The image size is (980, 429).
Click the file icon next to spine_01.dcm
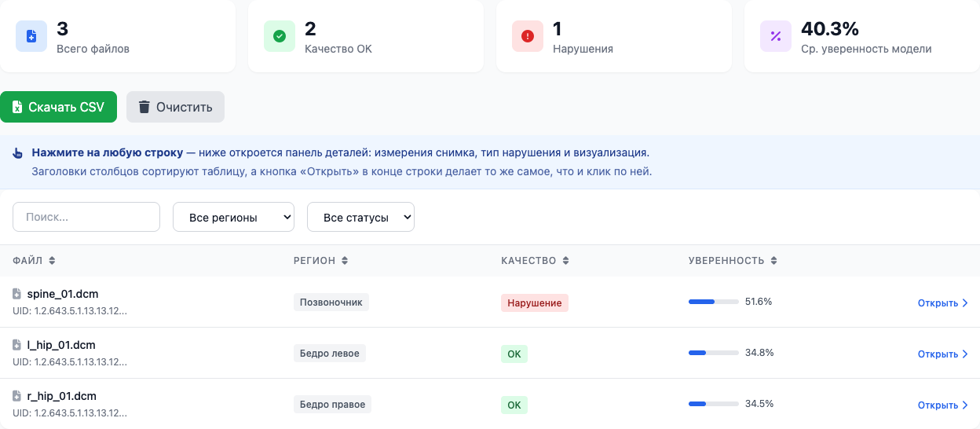click(x=17, y=294)
